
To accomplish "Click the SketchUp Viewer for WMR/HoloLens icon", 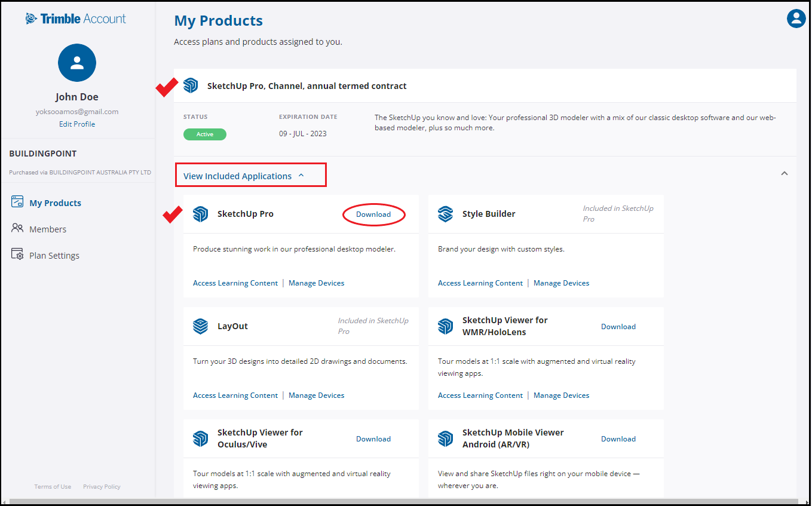I will [445, 326].
